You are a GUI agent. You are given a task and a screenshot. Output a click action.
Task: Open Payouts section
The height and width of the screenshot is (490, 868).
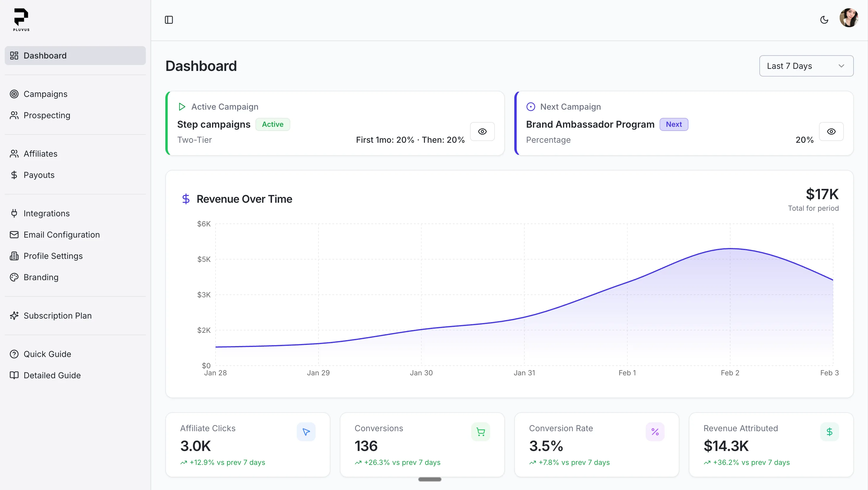(x=75, y=175)
